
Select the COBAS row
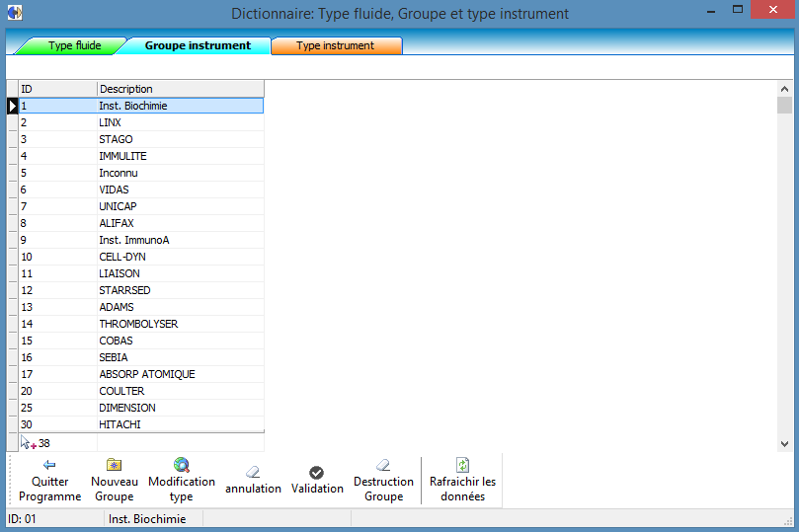141,342
